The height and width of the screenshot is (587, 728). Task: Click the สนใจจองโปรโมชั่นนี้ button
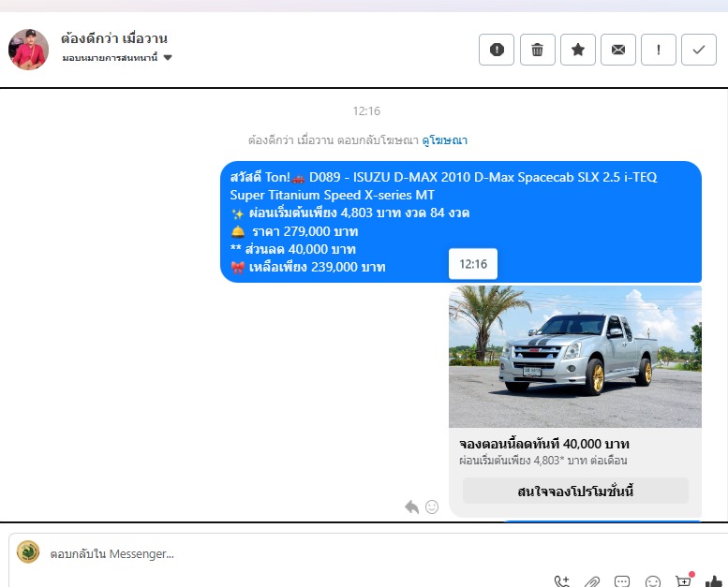click(575, 491)
